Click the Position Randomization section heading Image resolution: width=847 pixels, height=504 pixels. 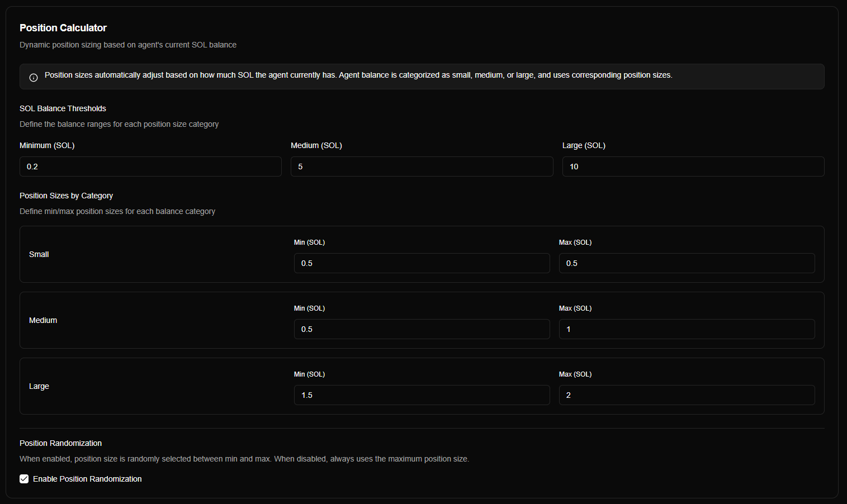click(x=60, y=443)
